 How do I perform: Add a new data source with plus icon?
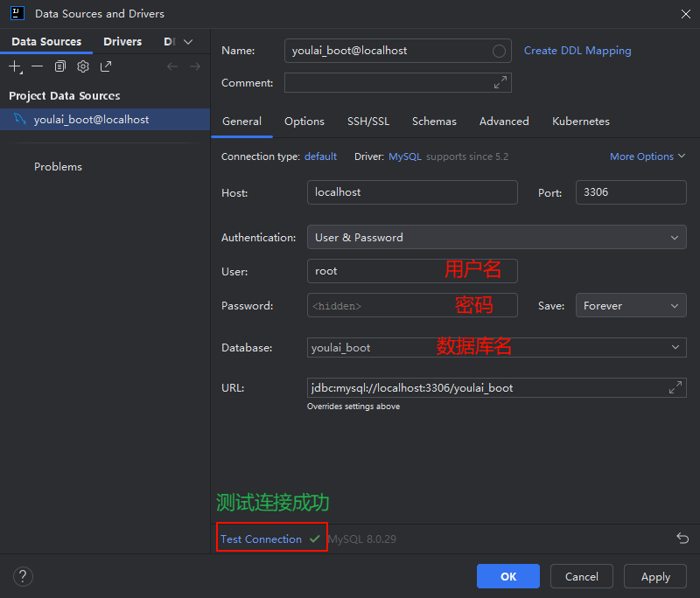click(15, 67)
